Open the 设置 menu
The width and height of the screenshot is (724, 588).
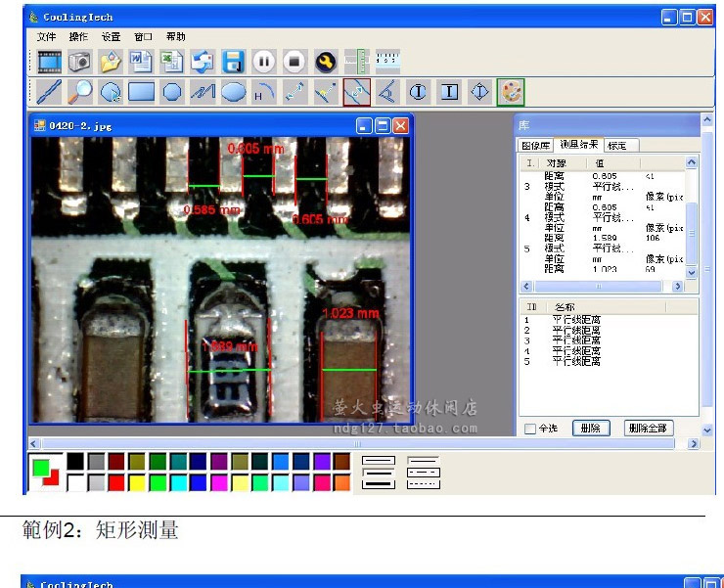click(x=111, y=36)
